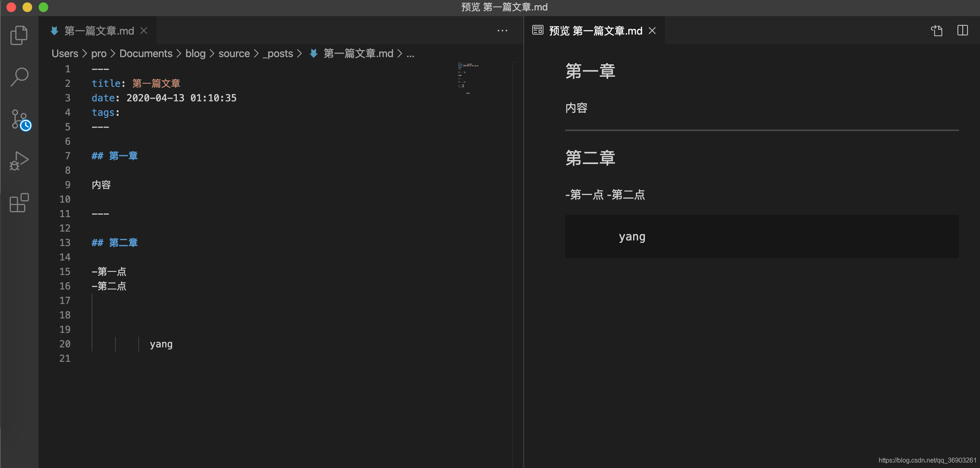The image size is (980, 468).
Task: Click the macOS green zoom window button
Action: (x=43, y=7)
